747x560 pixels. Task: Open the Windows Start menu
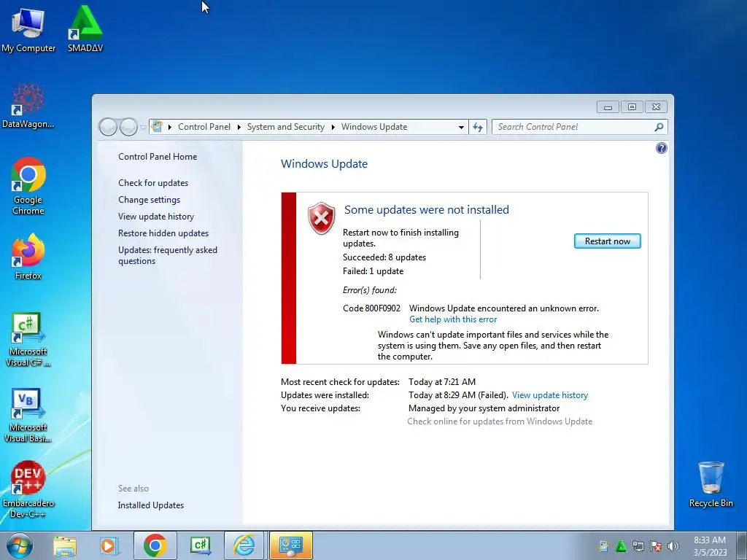20,545
